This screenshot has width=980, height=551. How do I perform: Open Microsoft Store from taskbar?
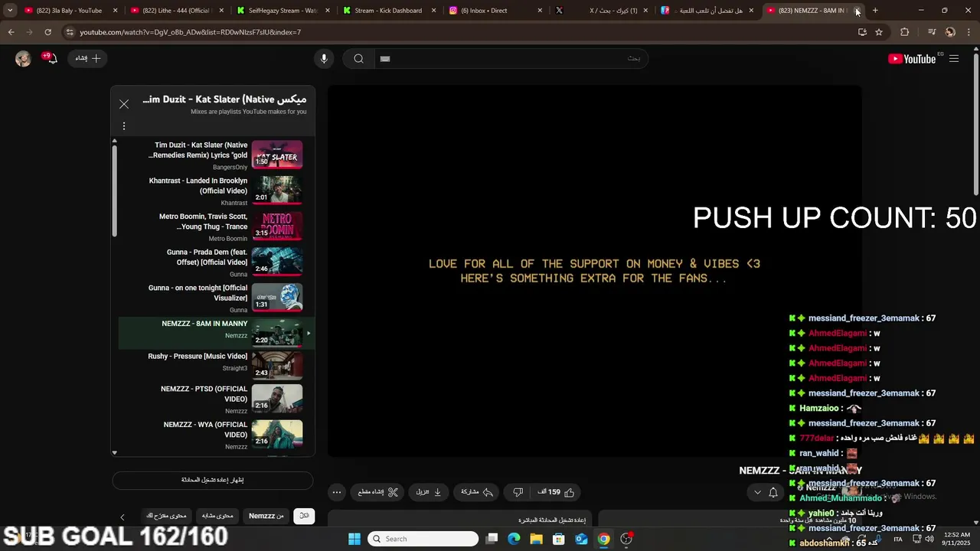pos(559,539)
